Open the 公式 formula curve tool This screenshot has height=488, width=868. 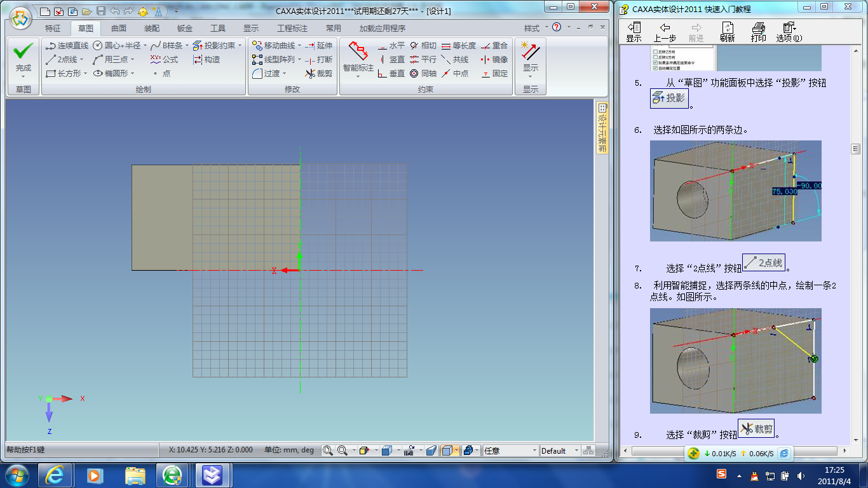[164, 60]
